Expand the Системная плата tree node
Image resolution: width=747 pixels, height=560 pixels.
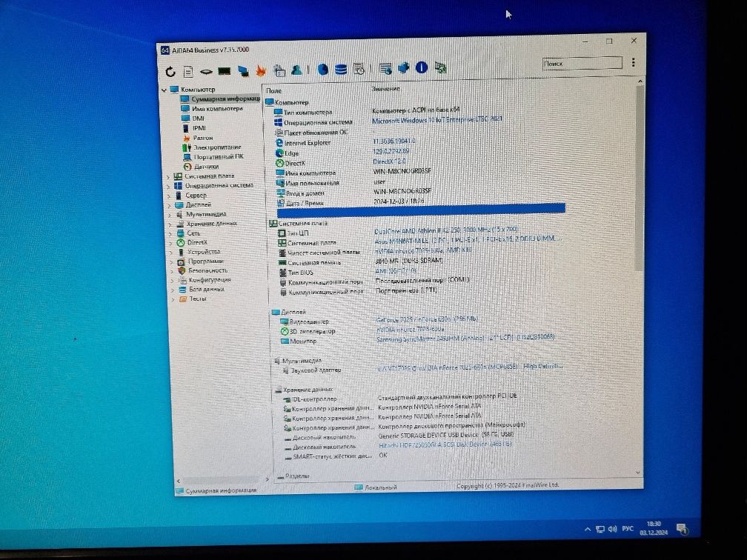pos(168,176)
